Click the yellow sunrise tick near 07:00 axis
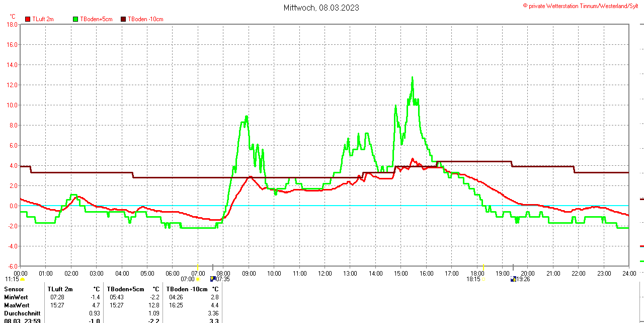 tap(198, 267)
